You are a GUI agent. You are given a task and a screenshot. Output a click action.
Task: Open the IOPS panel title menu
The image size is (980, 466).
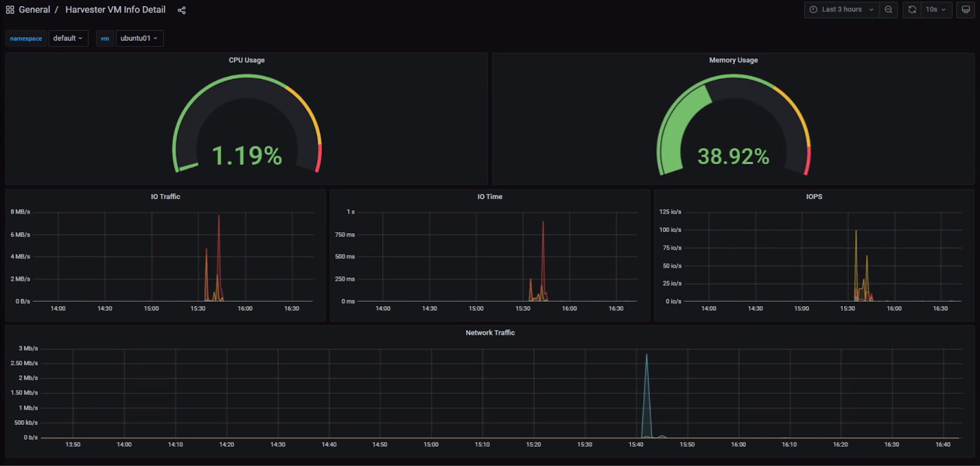point(814,197)
